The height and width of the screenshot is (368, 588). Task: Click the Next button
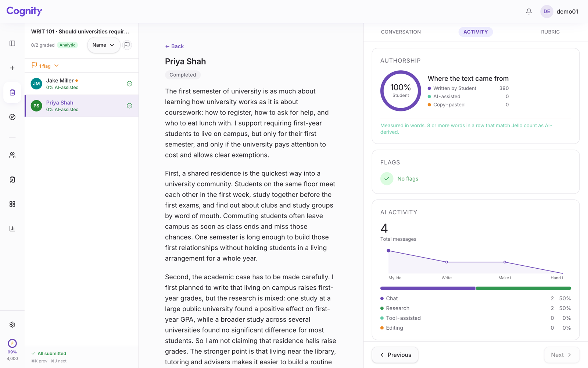562,355
